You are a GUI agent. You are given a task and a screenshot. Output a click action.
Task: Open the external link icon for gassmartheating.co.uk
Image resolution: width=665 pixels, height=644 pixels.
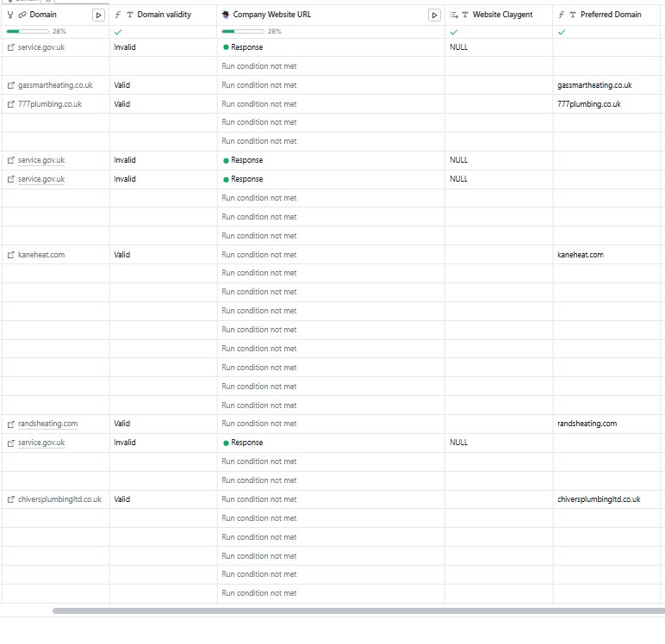(x=11, y=85)
